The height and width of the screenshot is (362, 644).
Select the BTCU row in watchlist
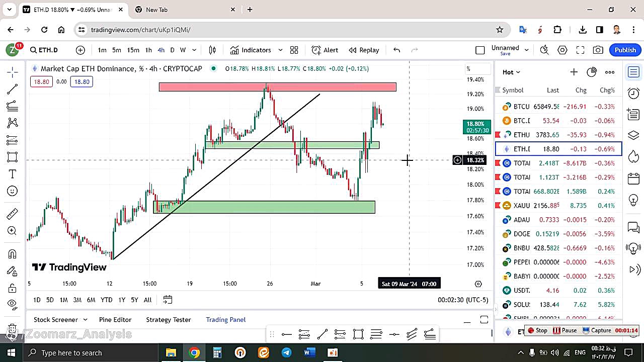tap(558, 107)
